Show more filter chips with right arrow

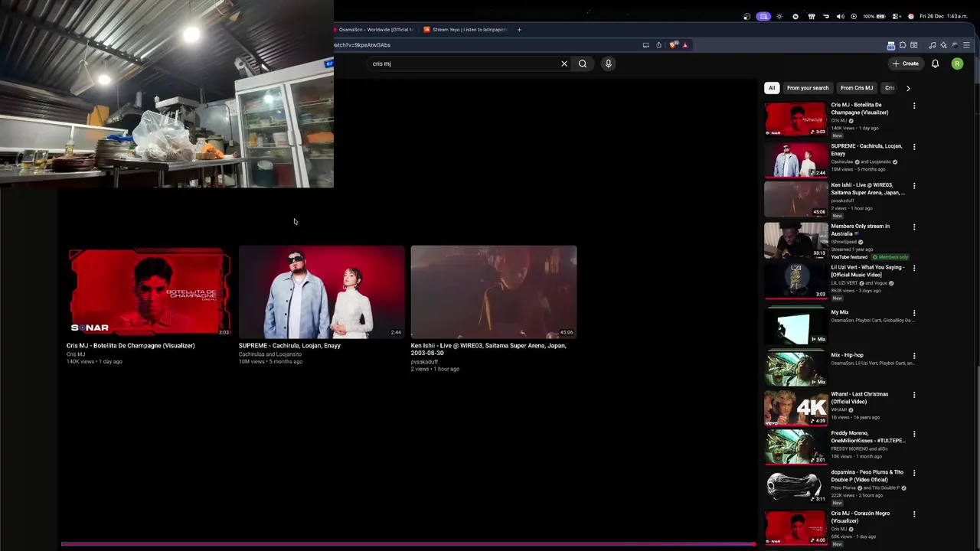pos(908,88)
